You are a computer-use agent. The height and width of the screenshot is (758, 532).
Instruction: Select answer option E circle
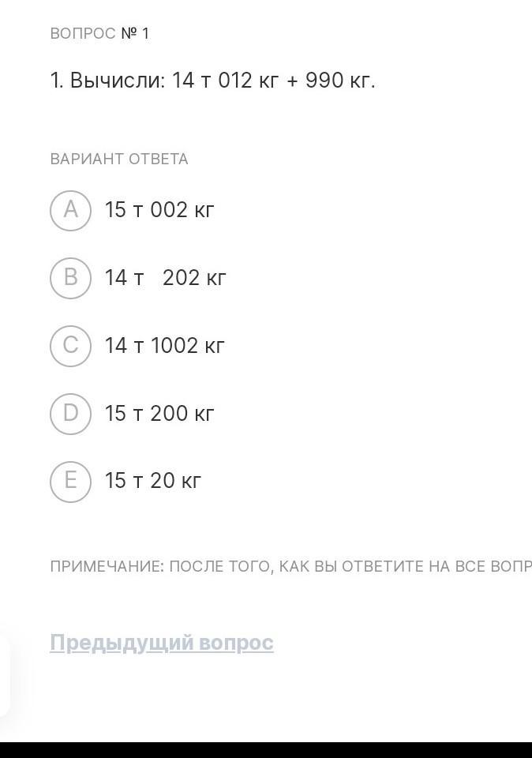point(70,481)
